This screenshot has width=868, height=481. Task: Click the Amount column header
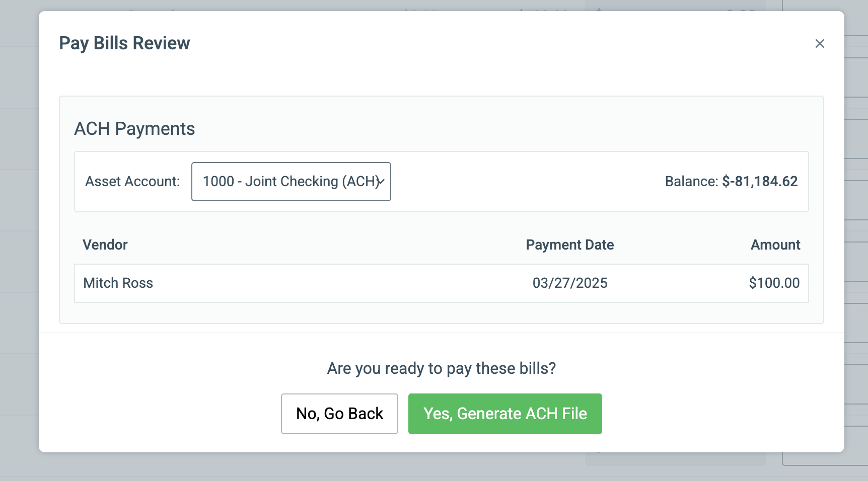[x=775, y=245]
